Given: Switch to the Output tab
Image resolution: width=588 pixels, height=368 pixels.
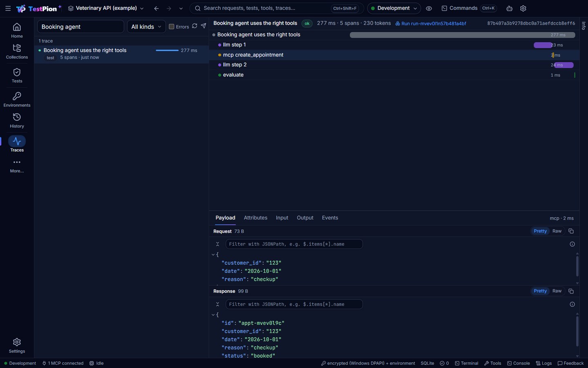Looking at the screenshot, I should [x=305, y=218].
